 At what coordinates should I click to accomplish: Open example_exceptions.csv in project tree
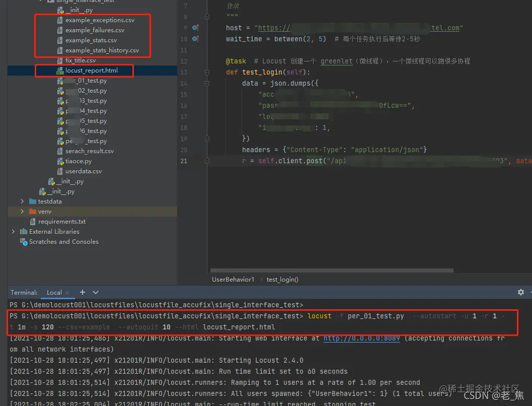pos(100,20)
